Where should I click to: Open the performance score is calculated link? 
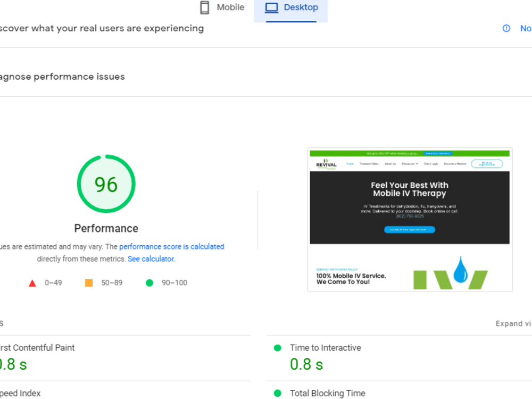tap(172, 247)
